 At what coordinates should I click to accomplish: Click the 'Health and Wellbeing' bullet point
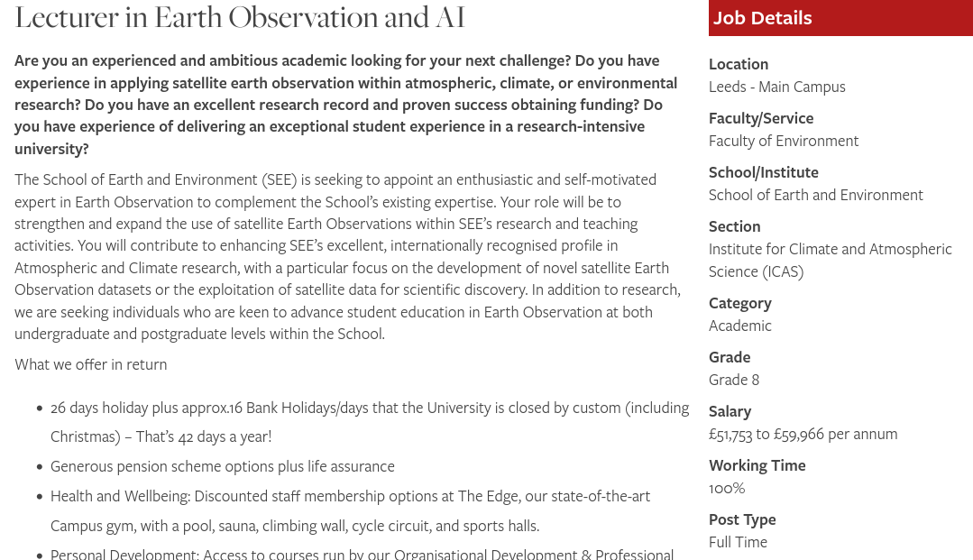(x=350, y=510)
